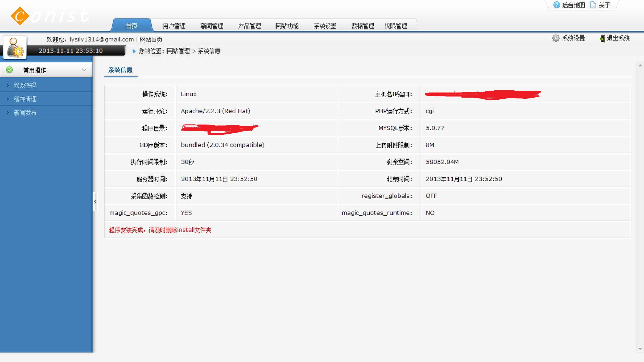Go to the 数据管理 tab
This screenshot has width=644, height=362.
click(363, 26)
